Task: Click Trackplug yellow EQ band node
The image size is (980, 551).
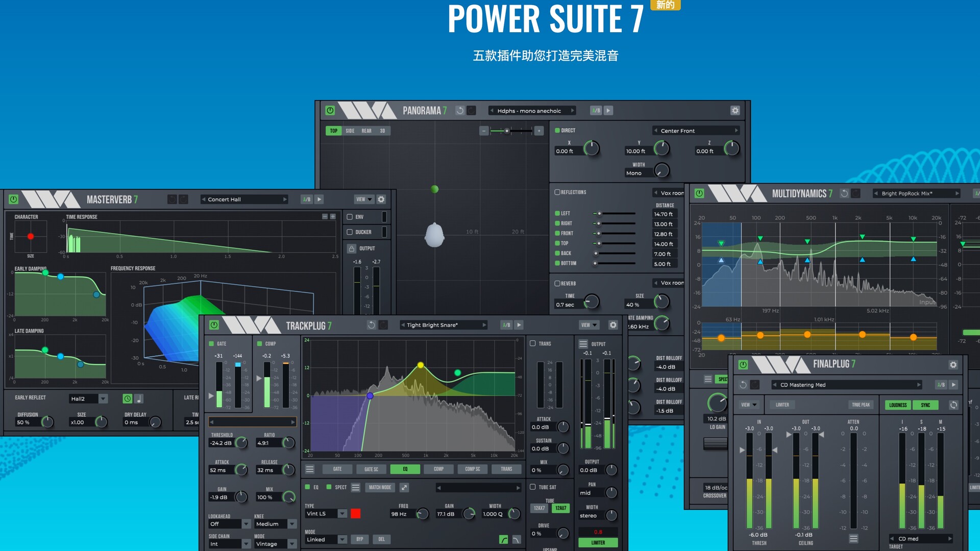Action: pyautogui.click(x=421, y=365)
